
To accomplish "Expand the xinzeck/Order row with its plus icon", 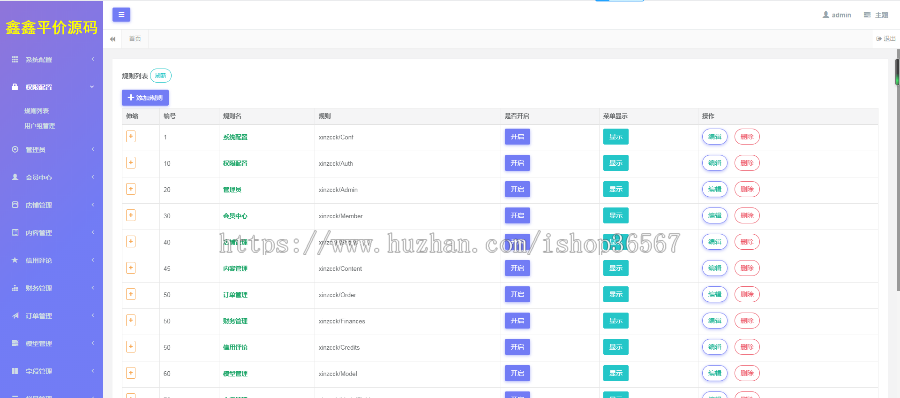I will (x=131, y=294).
